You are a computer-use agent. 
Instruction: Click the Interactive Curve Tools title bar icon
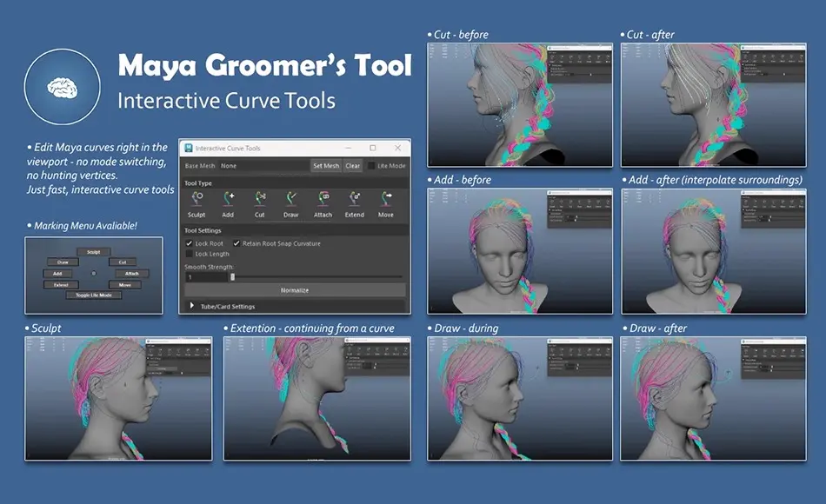coord(187,148)
